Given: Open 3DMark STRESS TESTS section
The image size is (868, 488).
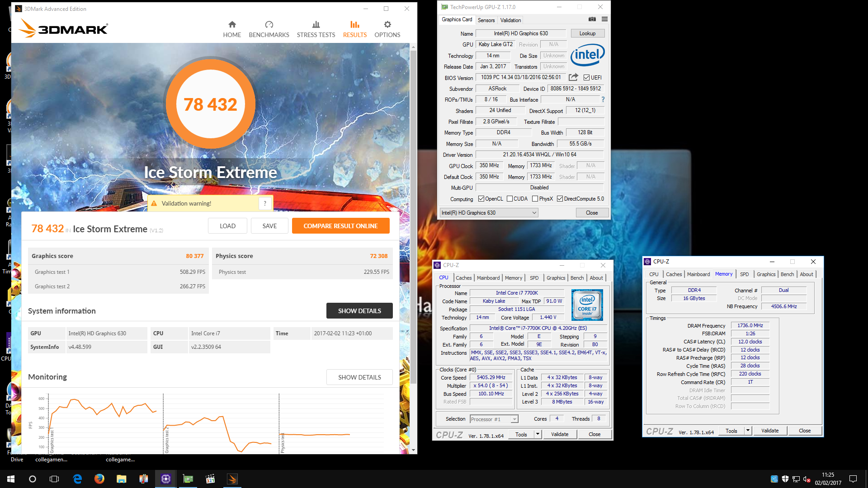Looking at the screenshot, I should (x=316, y=29).
